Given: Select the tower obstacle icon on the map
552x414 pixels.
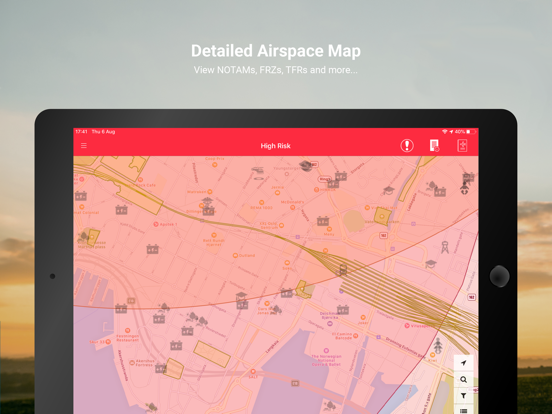Looking at the screenshot, I should pyautogui.click(x=445, y=247).
